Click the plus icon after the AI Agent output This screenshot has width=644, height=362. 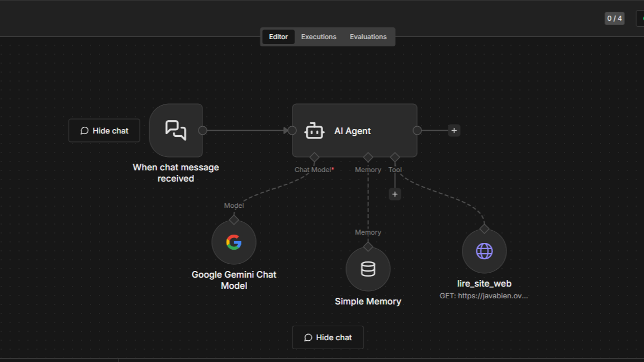[453, 130]
